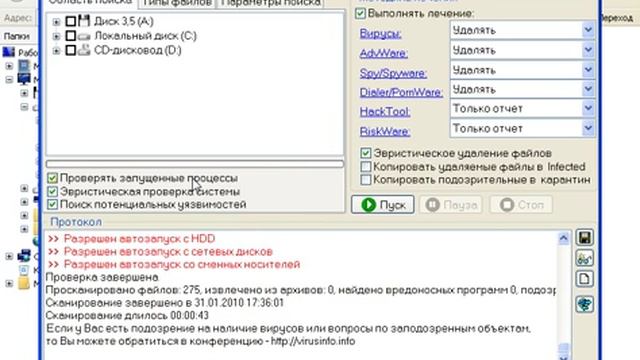The height and width of the screenshot is (360, 640).
Task: Open the Spy/Spyware link
Action: point(393,73)
